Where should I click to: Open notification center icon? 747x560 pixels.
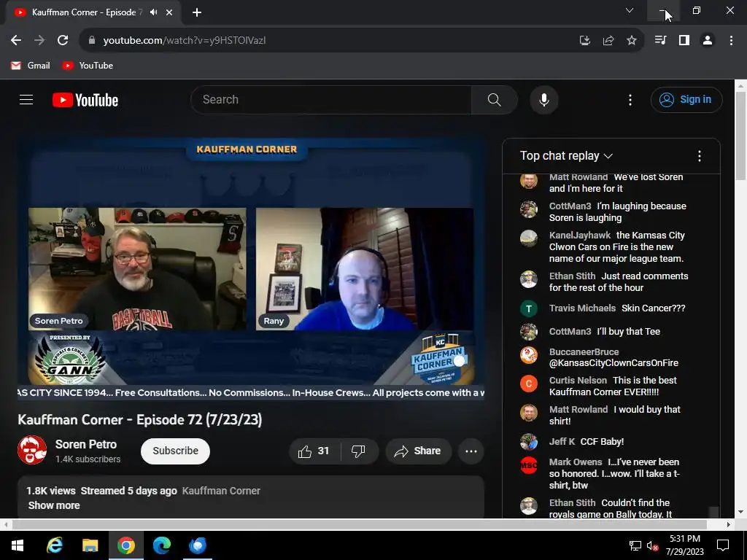(723, 545)
